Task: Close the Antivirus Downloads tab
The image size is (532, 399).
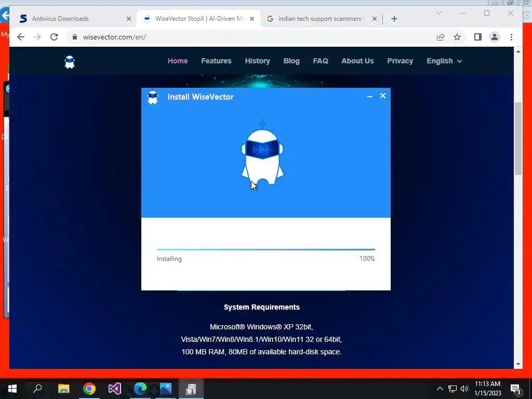Action: click(129, 19)
